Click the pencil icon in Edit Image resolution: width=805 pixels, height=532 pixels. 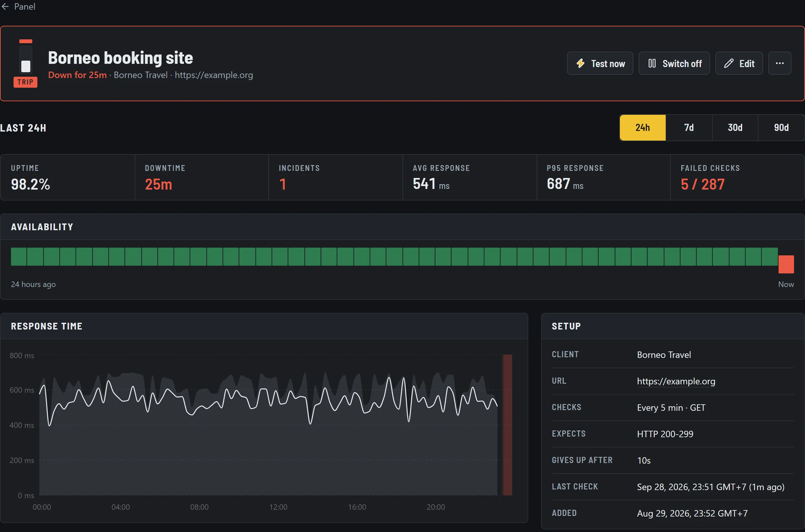point(729,64)
